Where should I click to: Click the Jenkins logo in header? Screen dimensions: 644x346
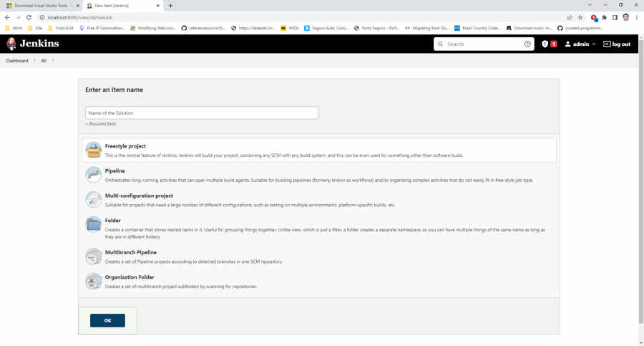[x=33, y=44]
